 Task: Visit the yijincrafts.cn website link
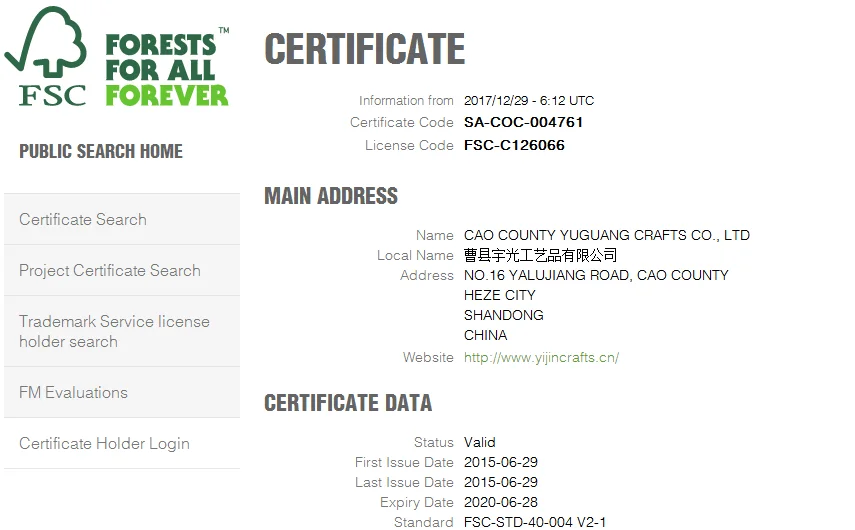pyautogui.click(x=541, y=358)
